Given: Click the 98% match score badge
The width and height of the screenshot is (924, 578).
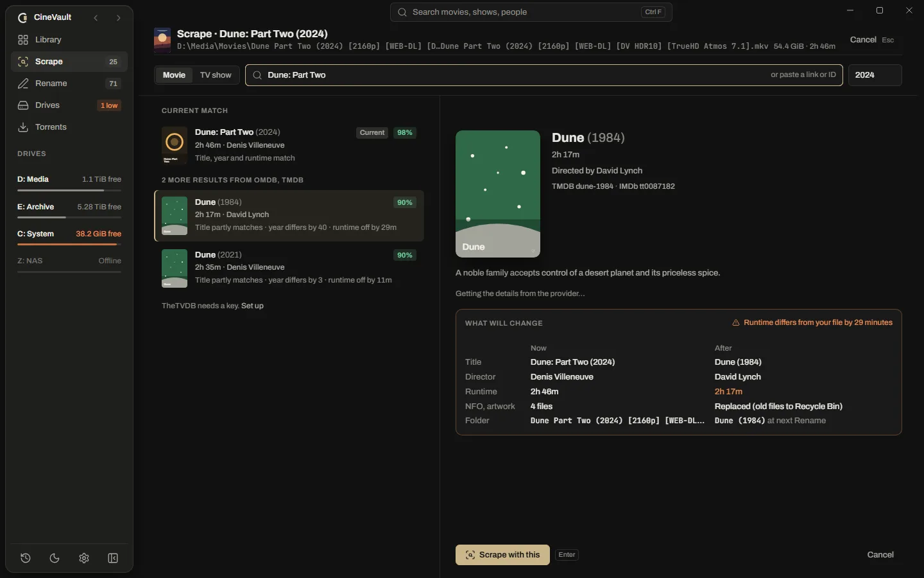Looking at the screenshot, I should point(405,133).
